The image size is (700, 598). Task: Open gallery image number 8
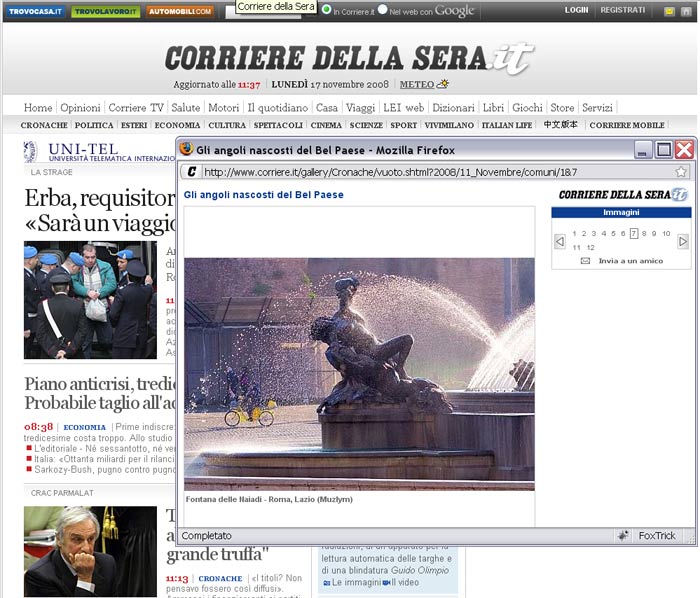pos(644,233)
